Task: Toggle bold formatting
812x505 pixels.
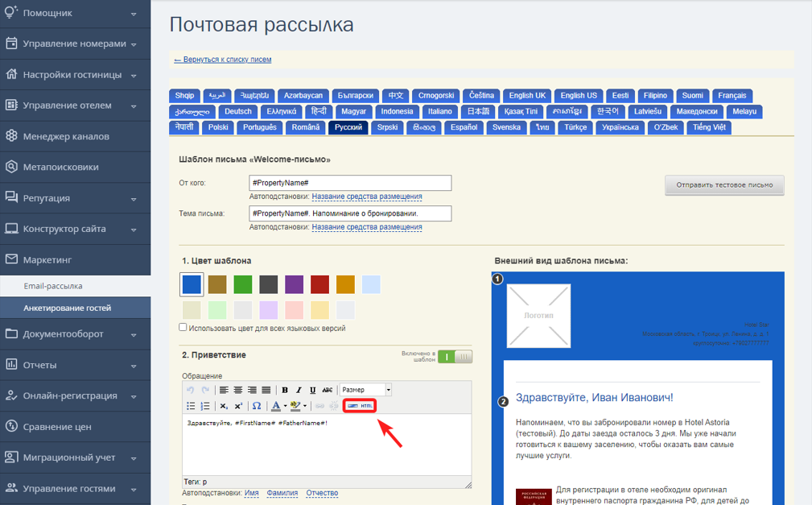Action: click(285, 390)
